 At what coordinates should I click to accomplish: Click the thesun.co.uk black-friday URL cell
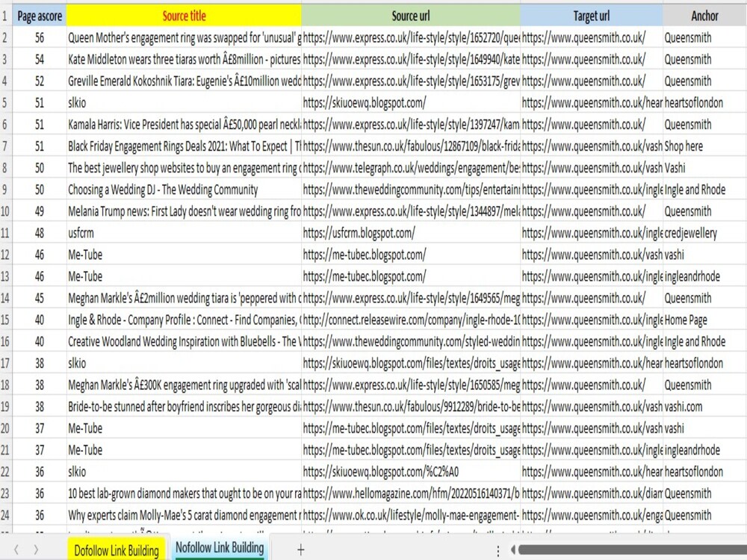coord(411,146)
